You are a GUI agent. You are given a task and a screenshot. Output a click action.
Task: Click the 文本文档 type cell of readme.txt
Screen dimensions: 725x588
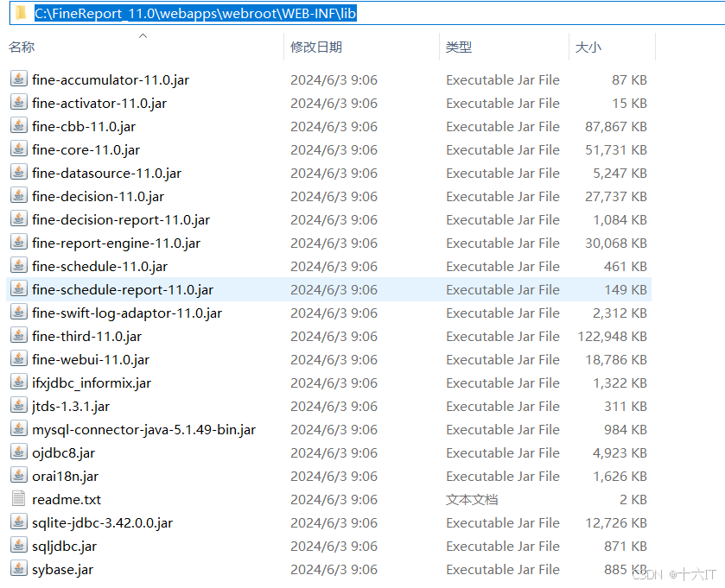(x=472, y=500)
